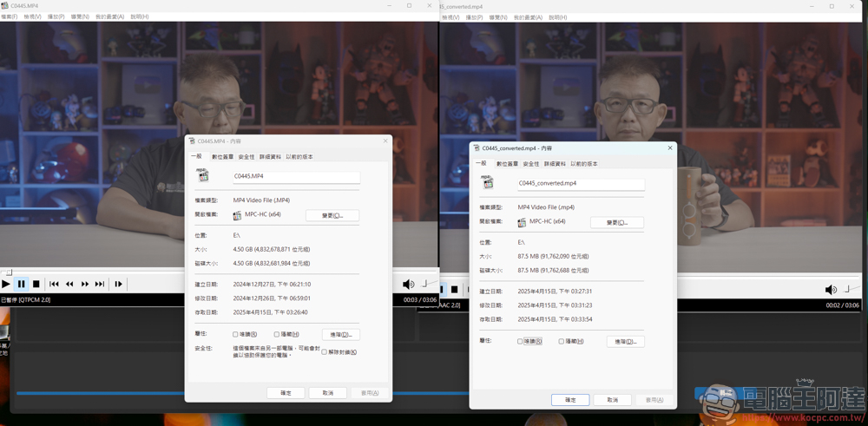
Task: Switch to 詳細資料 tab in C0445.MP4 properties
Action: [x=271, y=156]
